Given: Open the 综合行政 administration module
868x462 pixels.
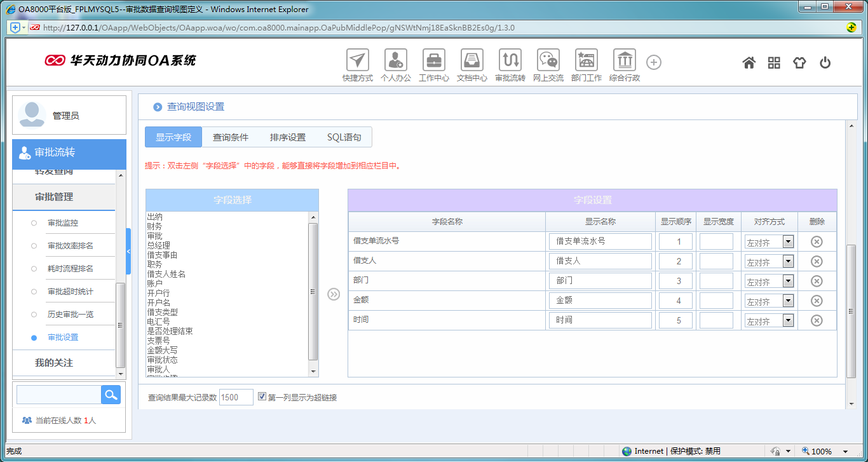Looking at the screenshot, I should pos(624,60).
